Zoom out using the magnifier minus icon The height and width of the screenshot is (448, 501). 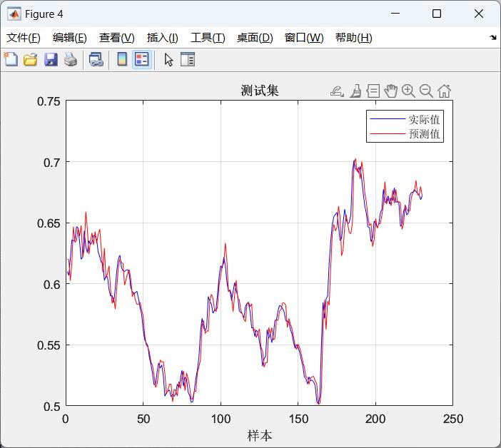pyautogui.click(x=426, y=91)
